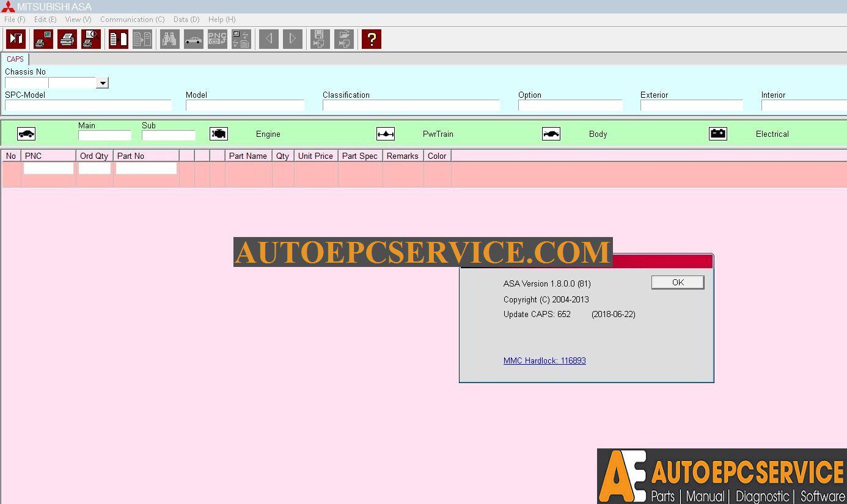Open the Help (H) menu
This screenshot has height=504, width=847.
(222, 20)
